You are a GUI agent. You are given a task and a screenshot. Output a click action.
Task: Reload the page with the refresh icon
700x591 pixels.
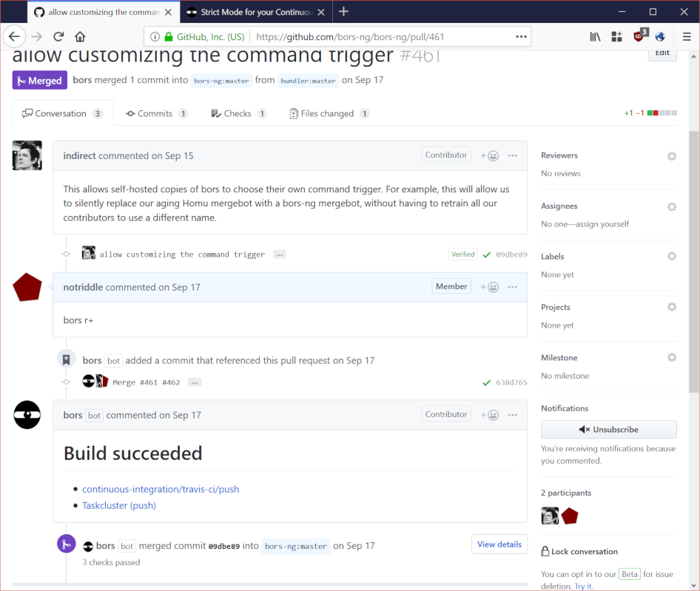point(58,36)
